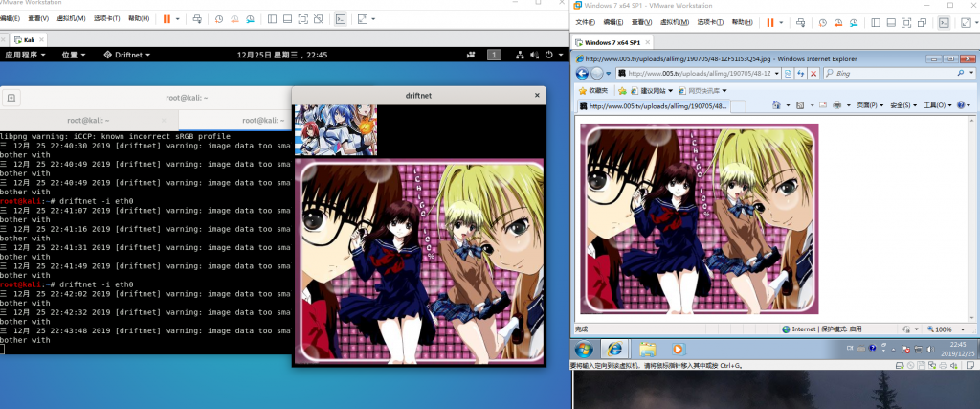The width and height of the screenshot is (980, 409).
Task: Open the 页面(P) menu in IE
Action: pyautogui.click(x=869, y=105)
